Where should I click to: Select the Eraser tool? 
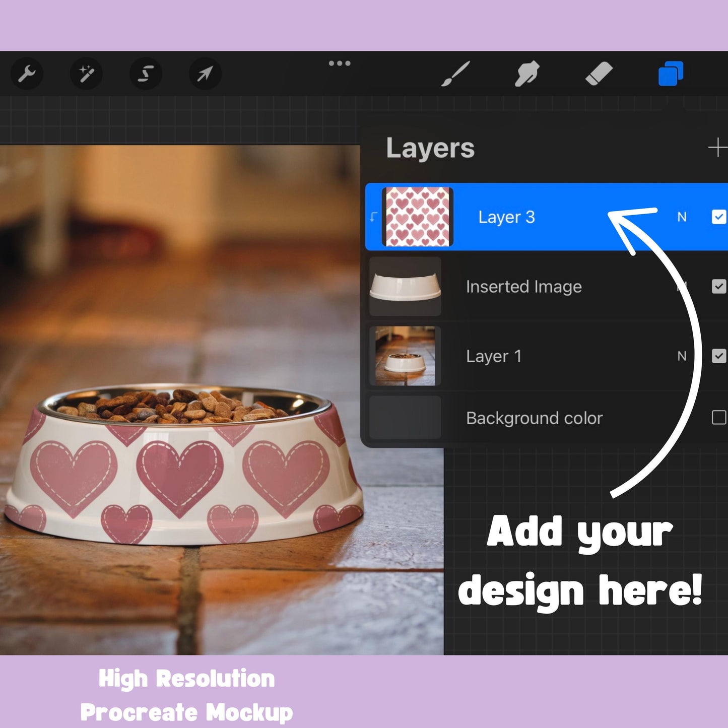[x=599, y=74]
